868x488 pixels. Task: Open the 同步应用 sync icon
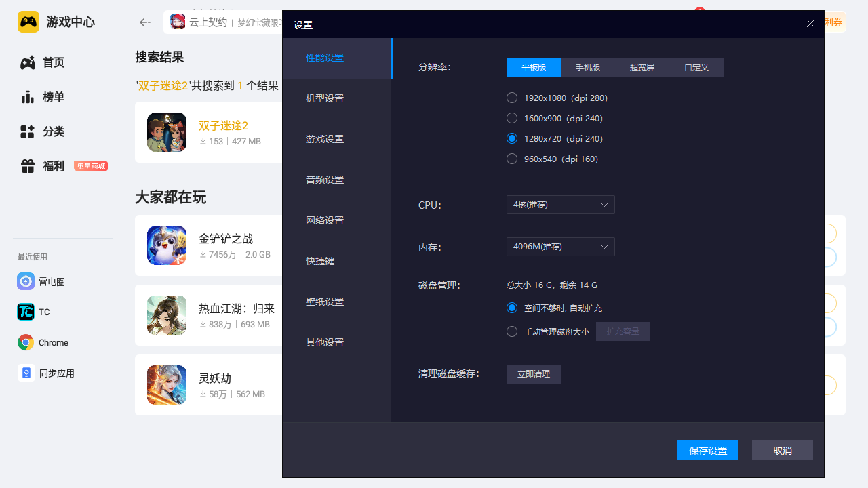(26, 373)
